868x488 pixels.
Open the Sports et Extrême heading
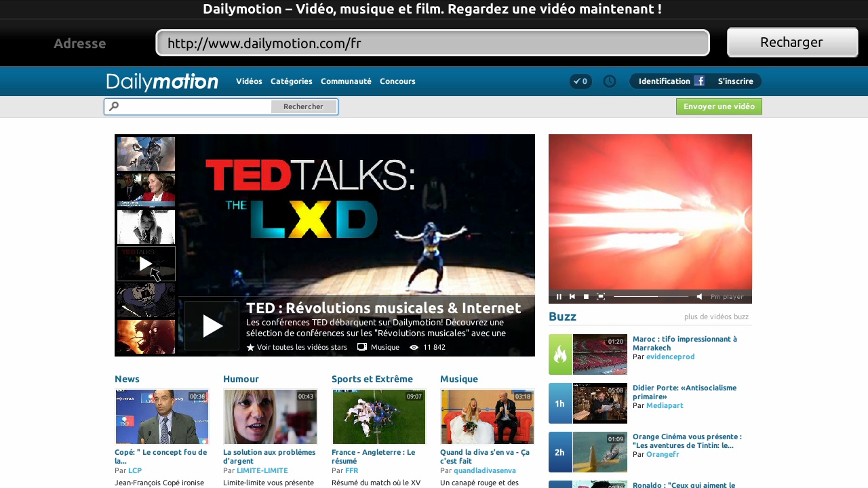point(372,379)
